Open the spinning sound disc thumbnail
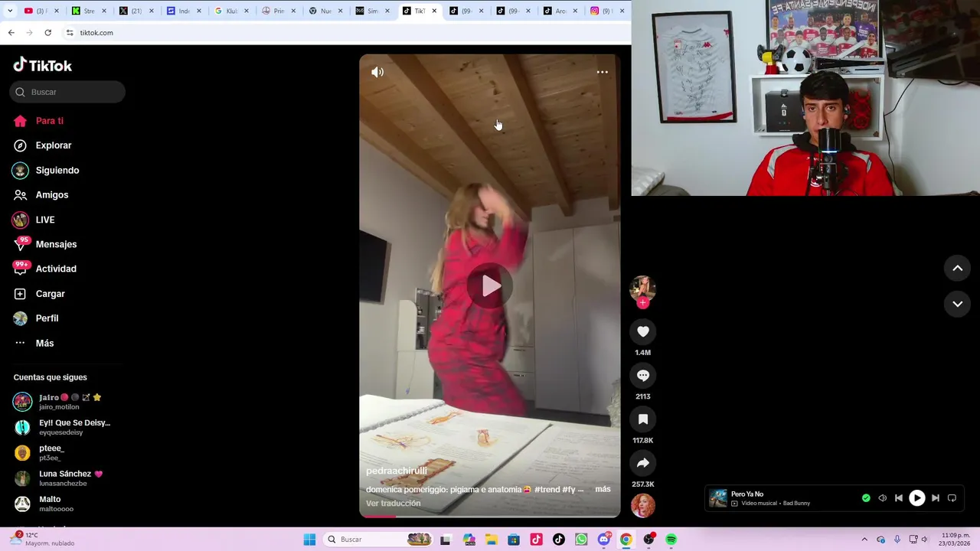980x551 pixels. 643,506
